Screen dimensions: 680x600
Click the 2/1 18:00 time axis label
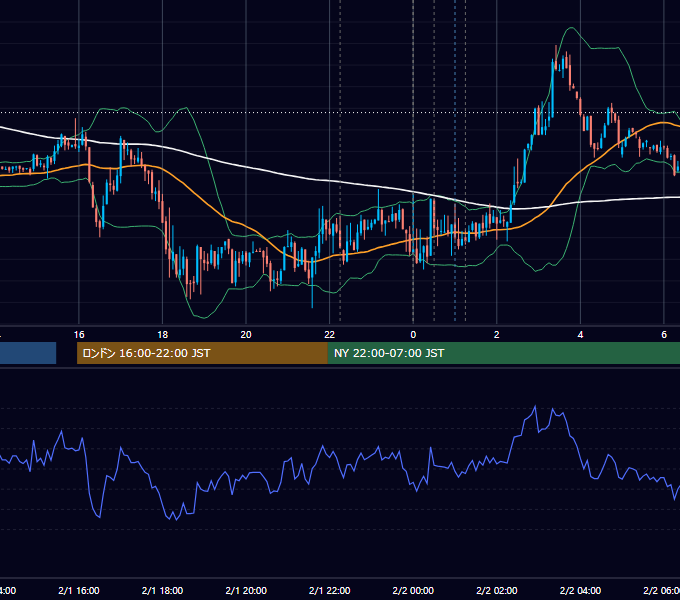click(x=163, y=590)
